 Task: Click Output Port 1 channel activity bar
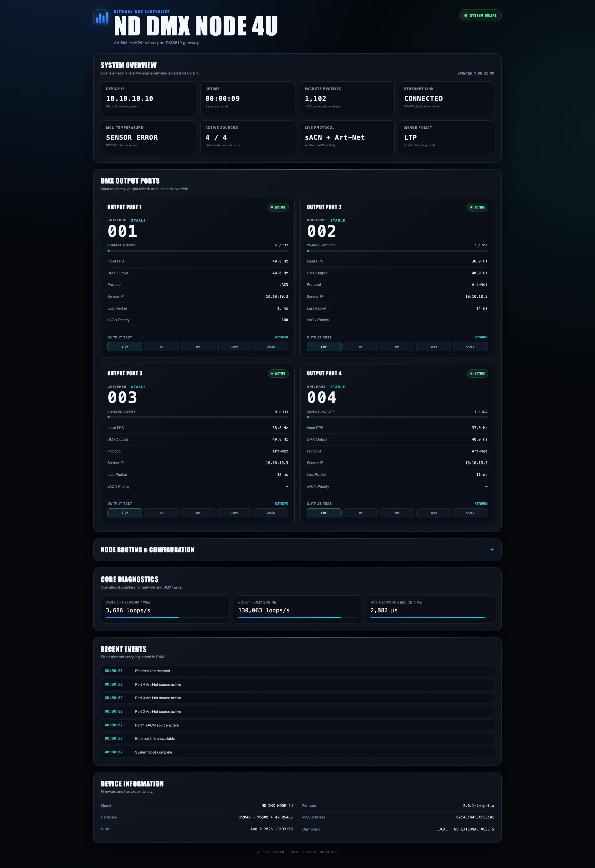[198, 251]
